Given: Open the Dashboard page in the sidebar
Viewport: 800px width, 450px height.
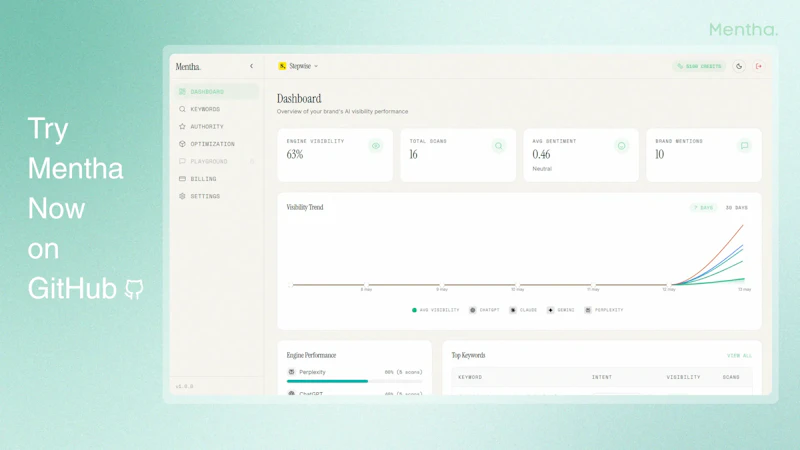Looking at the screenshot, I should point(217,92).
